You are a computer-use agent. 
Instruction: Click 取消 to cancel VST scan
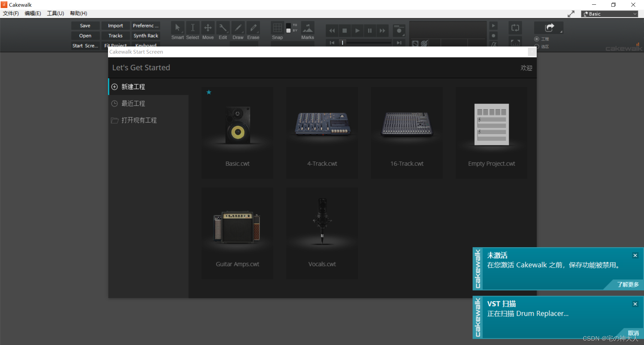[633, 333]
